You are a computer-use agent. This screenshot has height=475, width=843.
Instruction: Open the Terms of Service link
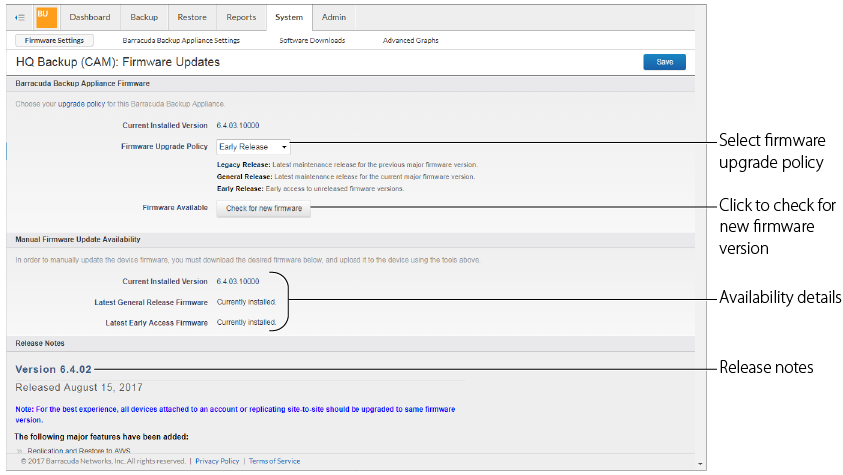pos(274,461)
